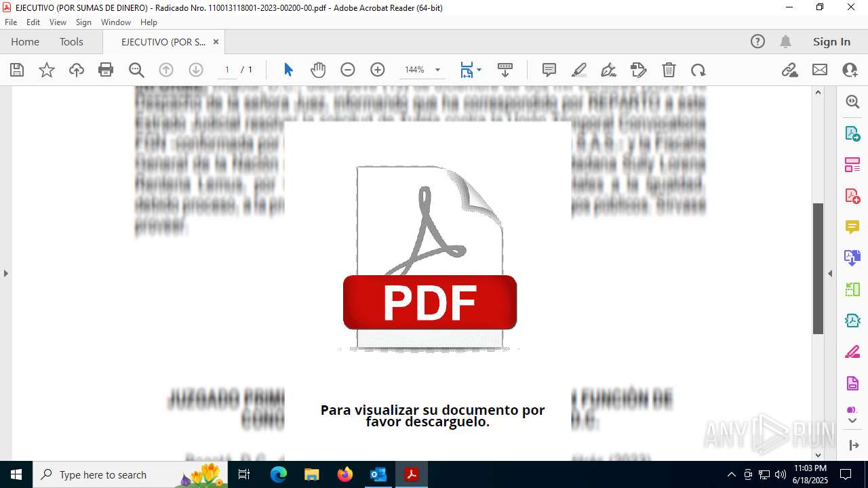Click the Delete trash icon
The width and height of the screenshot is (868, 488).
click(x=669, y=70)
